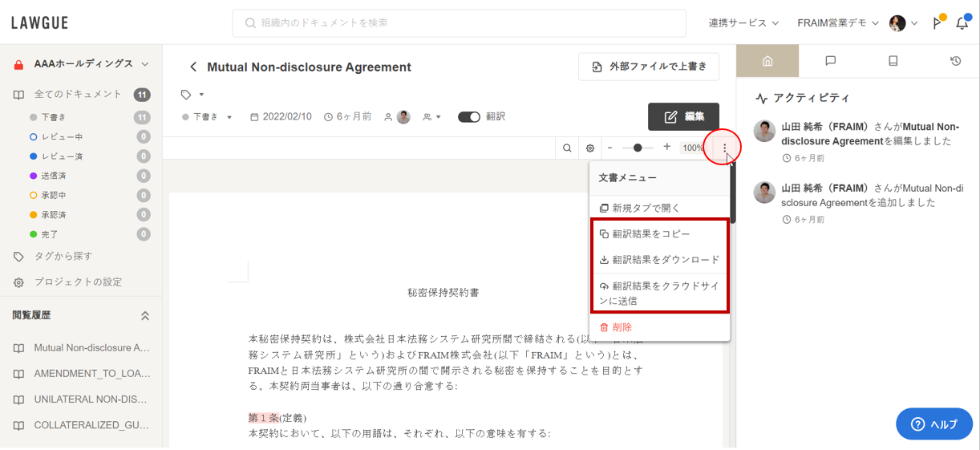
Task: Open the 連携サービス dropdown
Action: click(737, 23)
